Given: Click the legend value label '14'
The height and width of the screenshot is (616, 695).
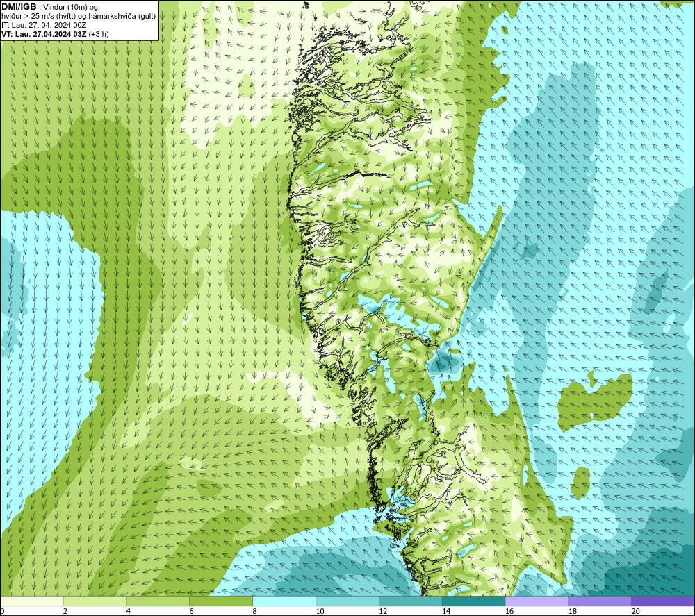Looking at the screenshot, I should click(446, 611).
